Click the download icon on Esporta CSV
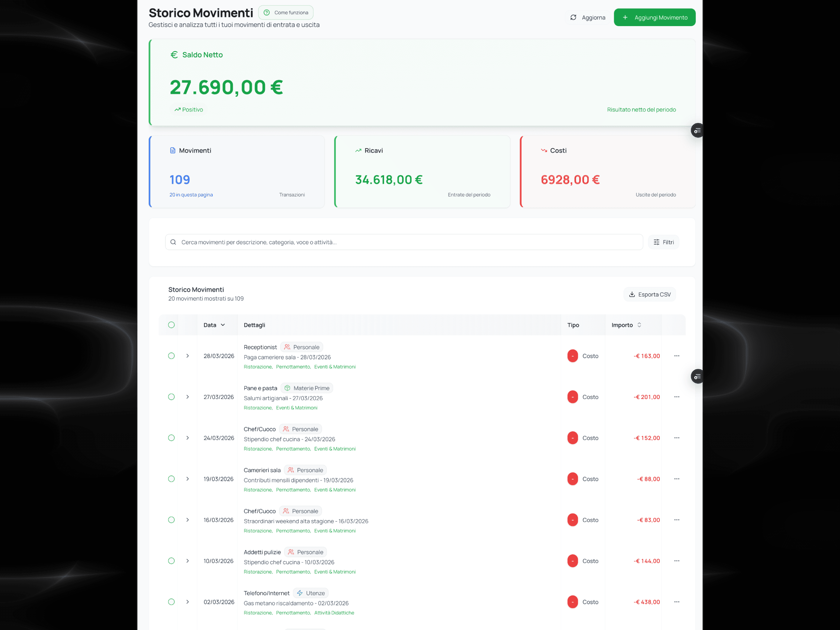Image resolution: width=840 pixels, height=630 pixels. pos(632,294)
